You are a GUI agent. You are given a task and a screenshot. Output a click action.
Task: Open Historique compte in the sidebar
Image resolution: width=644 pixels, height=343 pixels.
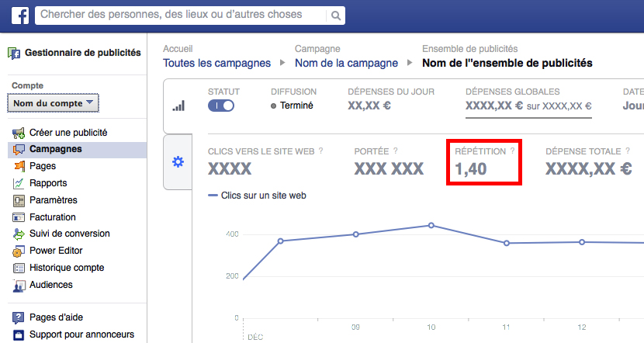[67, 268]
